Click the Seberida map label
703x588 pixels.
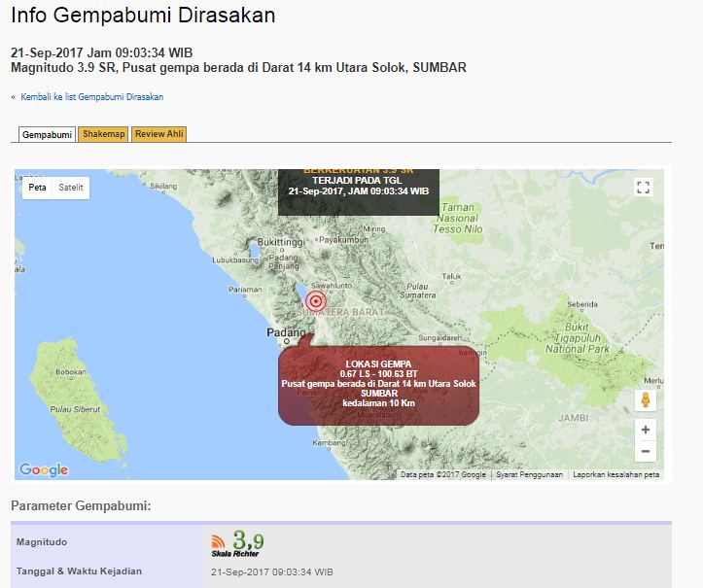[582, 304]
